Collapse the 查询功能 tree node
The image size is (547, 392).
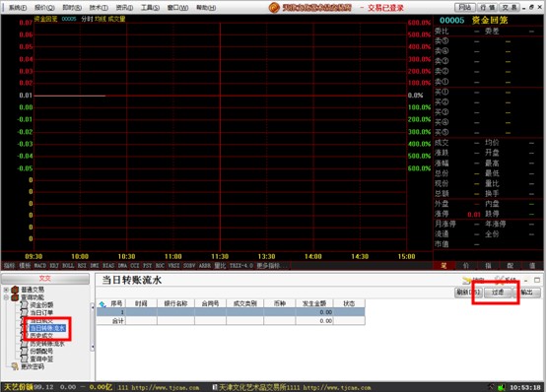6,297
